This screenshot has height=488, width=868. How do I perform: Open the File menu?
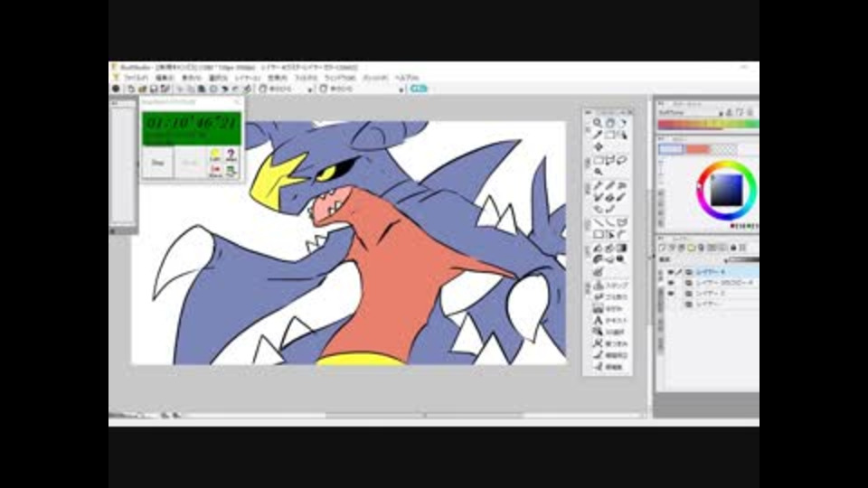pos(135,78)
